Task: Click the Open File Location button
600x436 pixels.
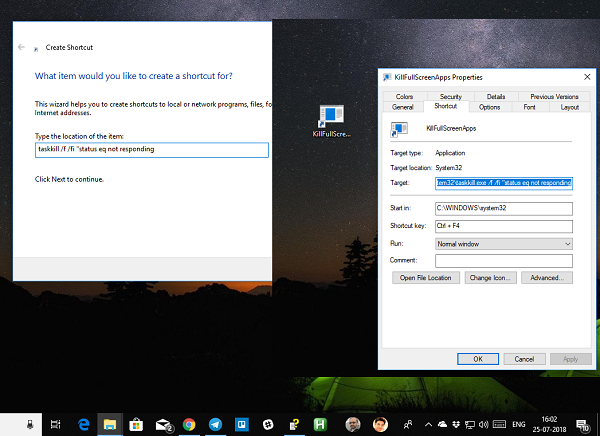Action: [426, 277]
